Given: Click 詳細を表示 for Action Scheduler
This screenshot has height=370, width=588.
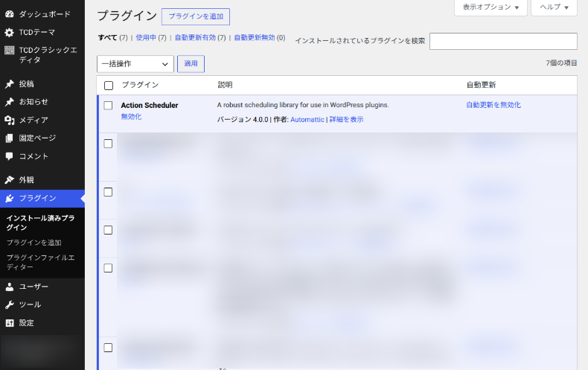Looking at the screenshot, I should click(347, 120).
